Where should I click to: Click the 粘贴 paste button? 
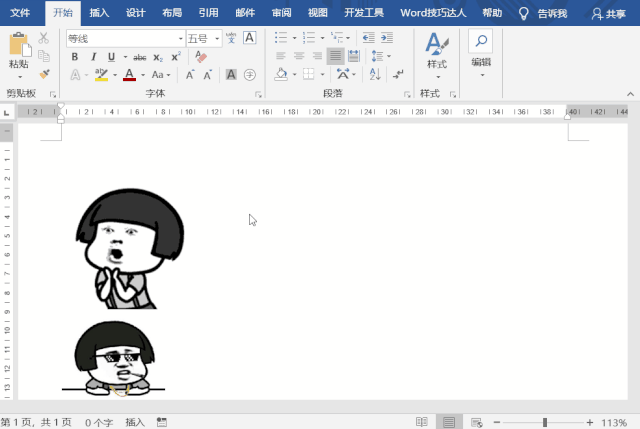19,55
